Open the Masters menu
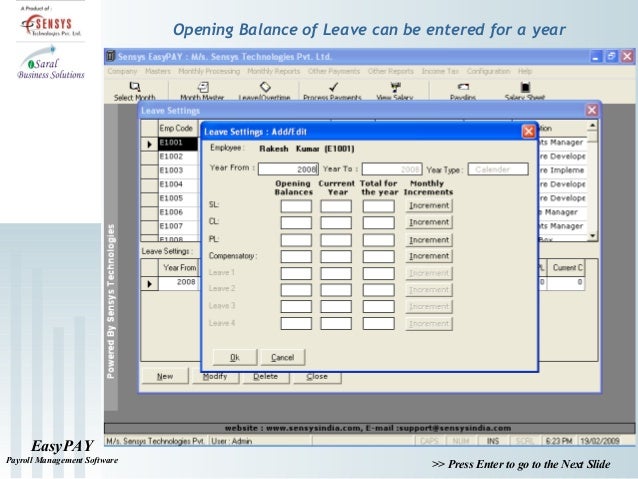 tap(158, 71)
